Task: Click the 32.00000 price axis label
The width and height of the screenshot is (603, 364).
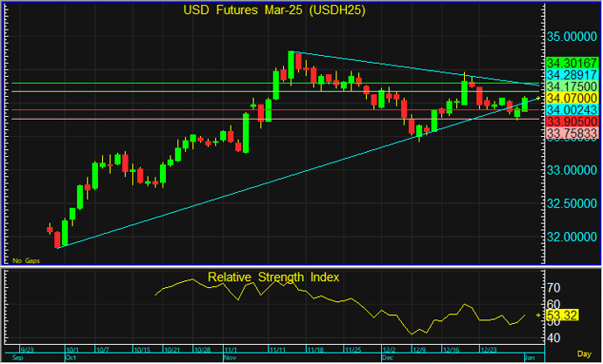Action: tap(572, 237)
